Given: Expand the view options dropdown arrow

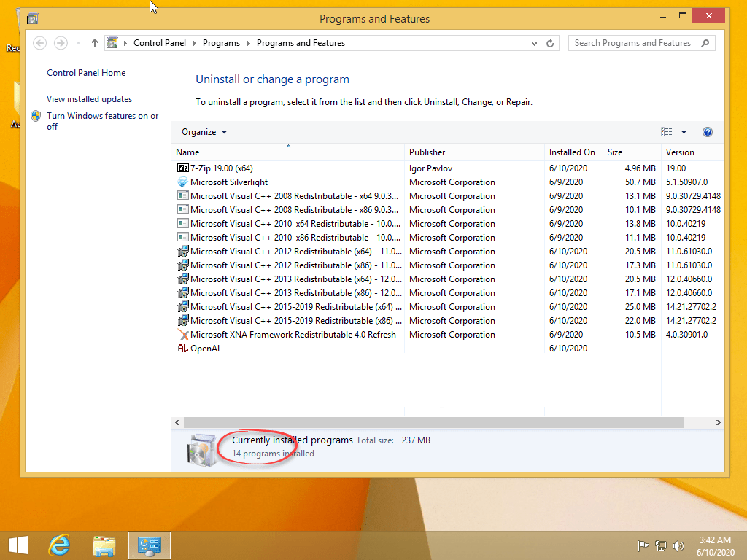Looking at the screenshot, I should coord(684,132).
